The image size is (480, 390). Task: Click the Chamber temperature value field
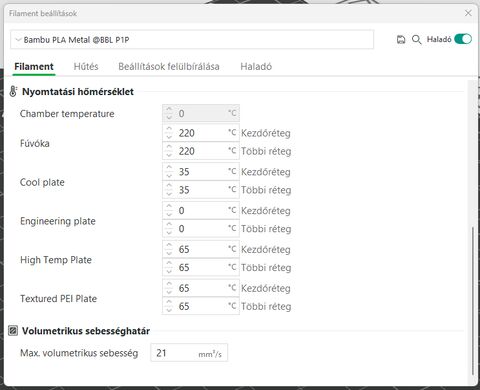tap(201, 113)
